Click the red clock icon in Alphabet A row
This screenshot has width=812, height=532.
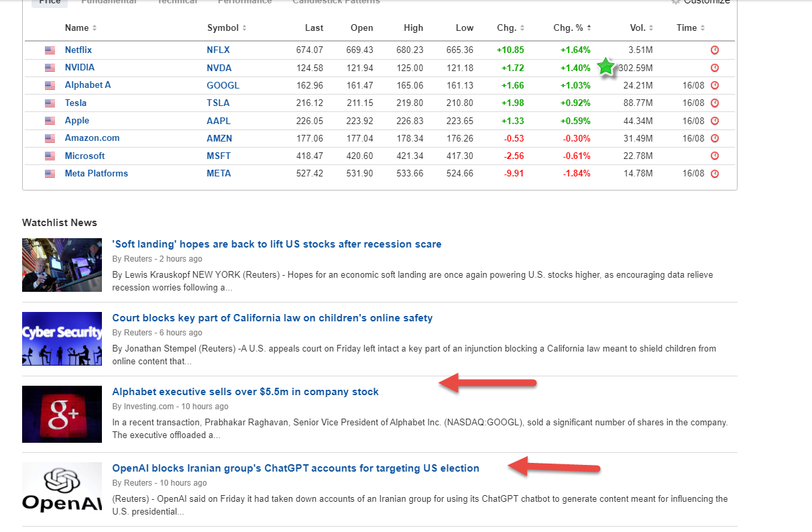715,85
